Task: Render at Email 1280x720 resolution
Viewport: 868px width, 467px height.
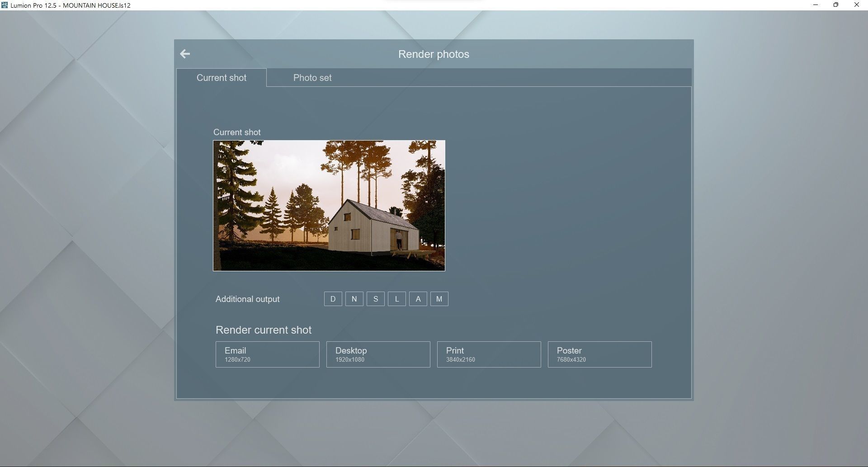Action: coord(268,354)
